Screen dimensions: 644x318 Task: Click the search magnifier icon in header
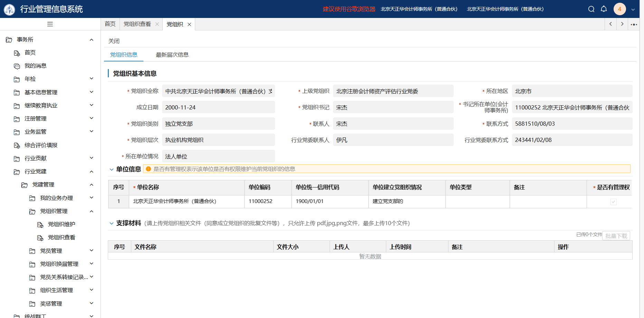(x=591, y=9)
